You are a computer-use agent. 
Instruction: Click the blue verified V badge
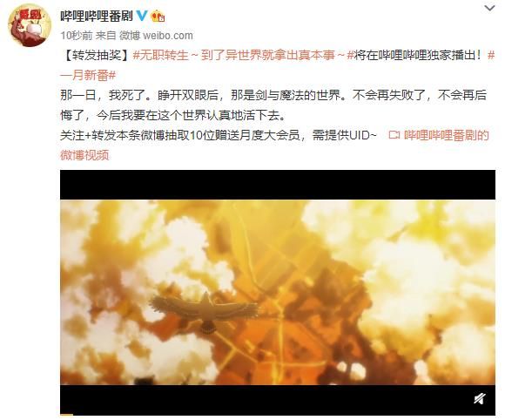click(142, 16)
